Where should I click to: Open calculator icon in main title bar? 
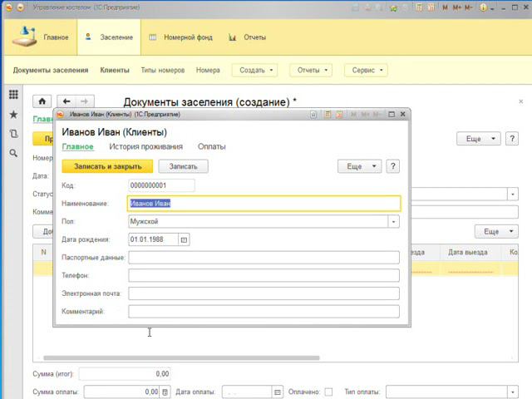pos(419,7)
